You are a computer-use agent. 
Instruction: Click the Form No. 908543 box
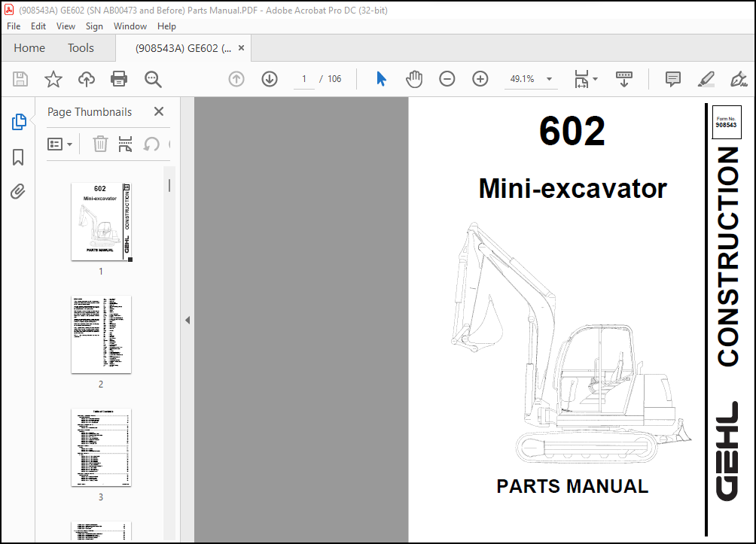(x=726, y=122)
